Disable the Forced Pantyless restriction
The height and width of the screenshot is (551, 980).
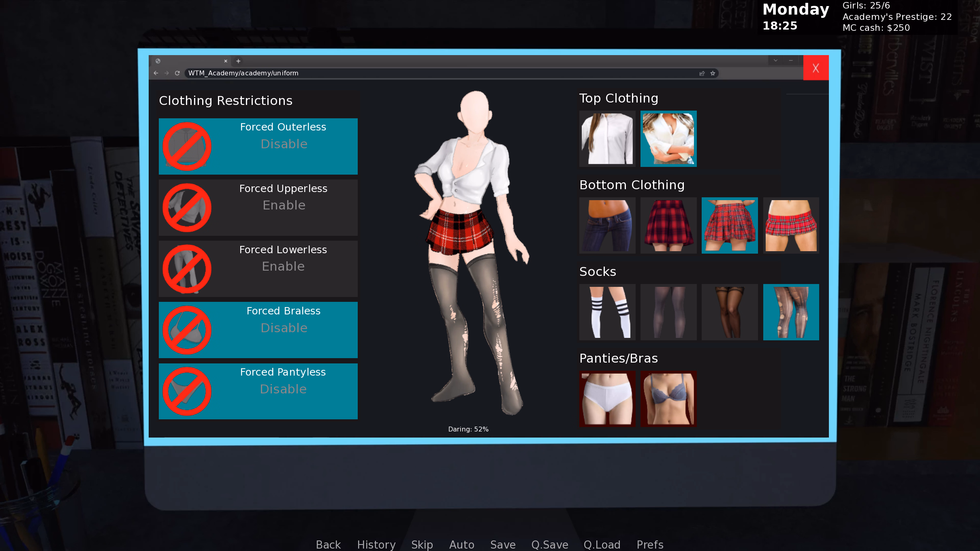284,389
